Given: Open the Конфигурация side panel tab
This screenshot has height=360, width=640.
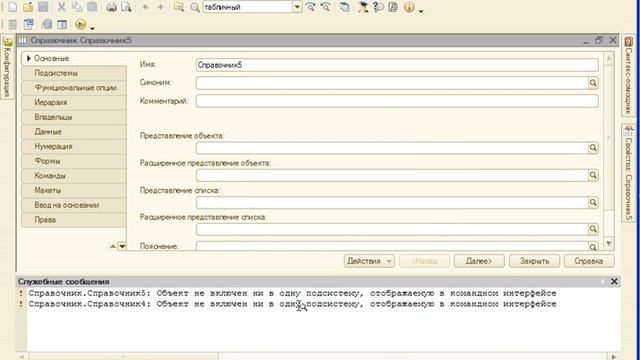Looking at the screenshot, I should 7,68.
